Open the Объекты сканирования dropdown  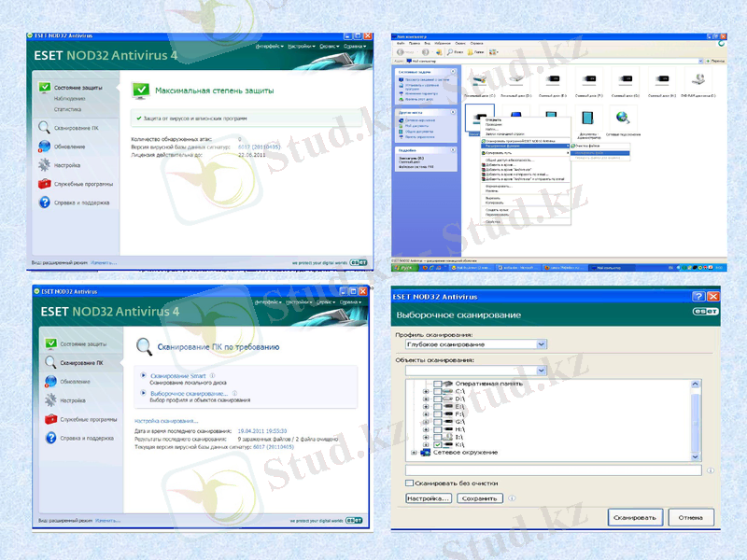(541, 371)
